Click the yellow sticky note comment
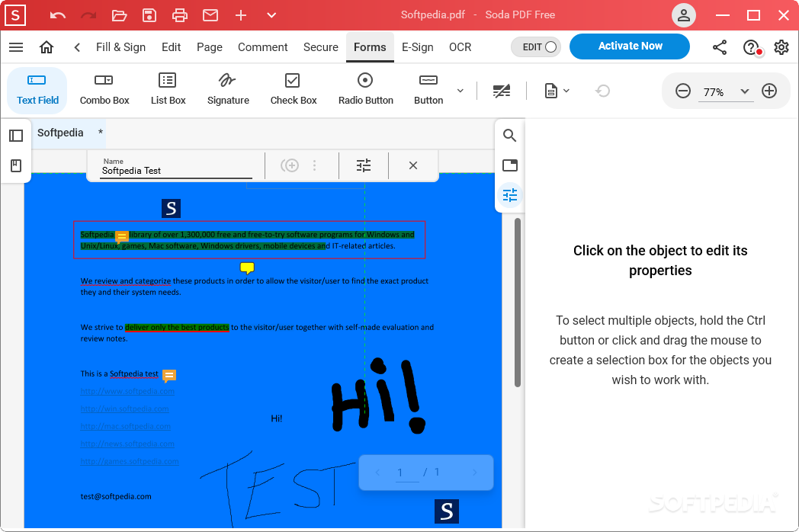799x532 pixels. (x=247, y=268)
